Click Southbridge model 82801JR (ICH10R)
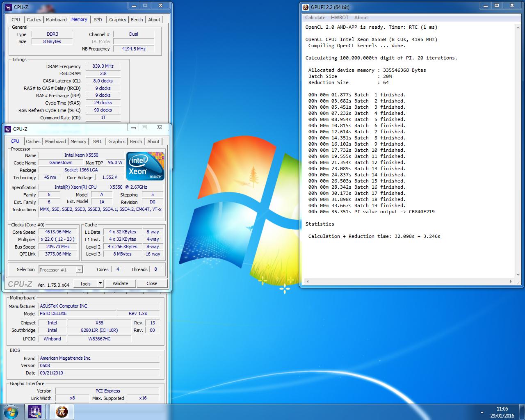The image size is (525, 420). pos(99,330)
